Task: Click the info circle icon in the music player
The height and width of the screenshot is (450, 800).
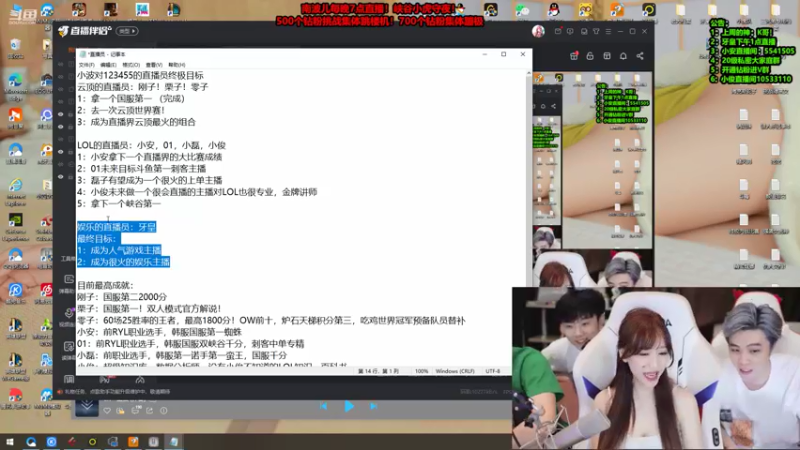Action: pyautogui.click(x=163, y=410)
